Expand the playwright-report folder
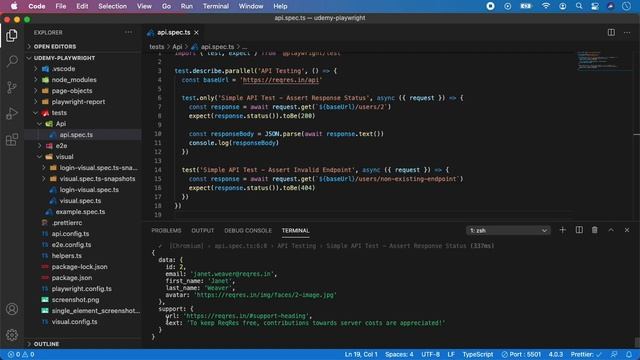Screen dimensions: 640x360 78,102
